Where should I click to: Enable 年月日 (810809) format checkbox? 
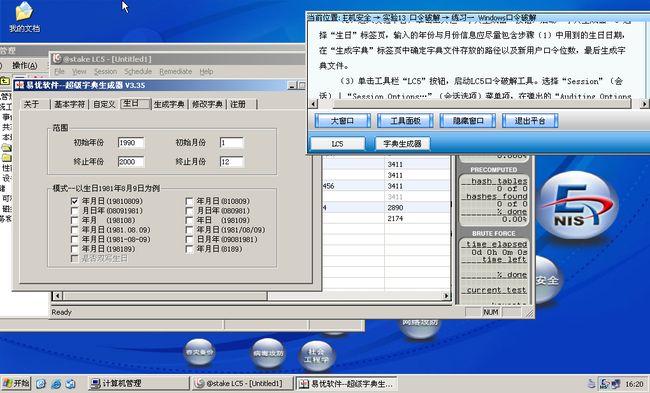[189, 201]
